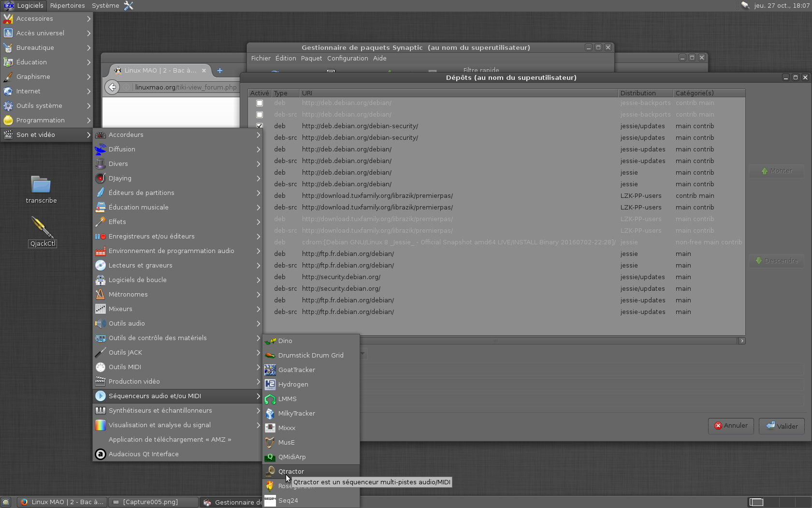
Task: Expand the Graphisme submenu arrow
Action: point(88,76)
